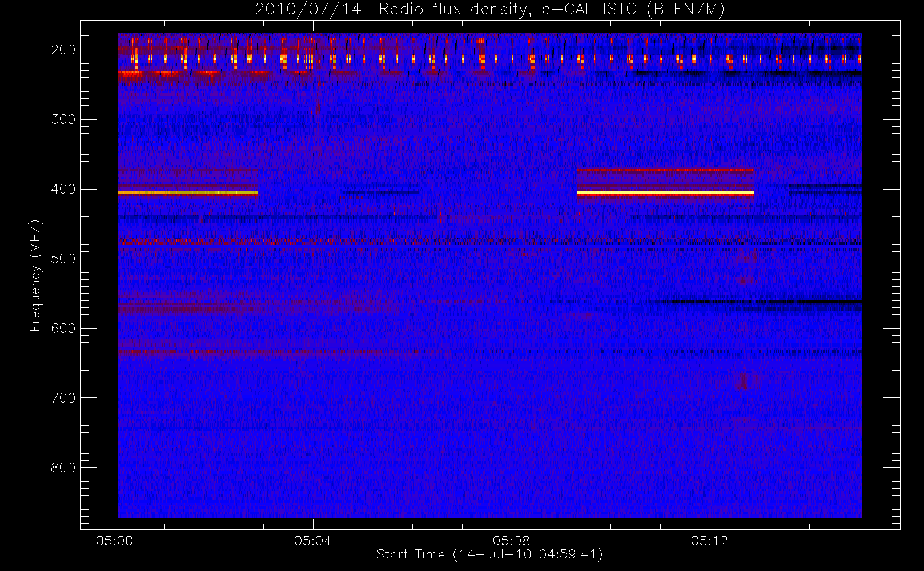Click the bright white emission band near 05:10

665,193
